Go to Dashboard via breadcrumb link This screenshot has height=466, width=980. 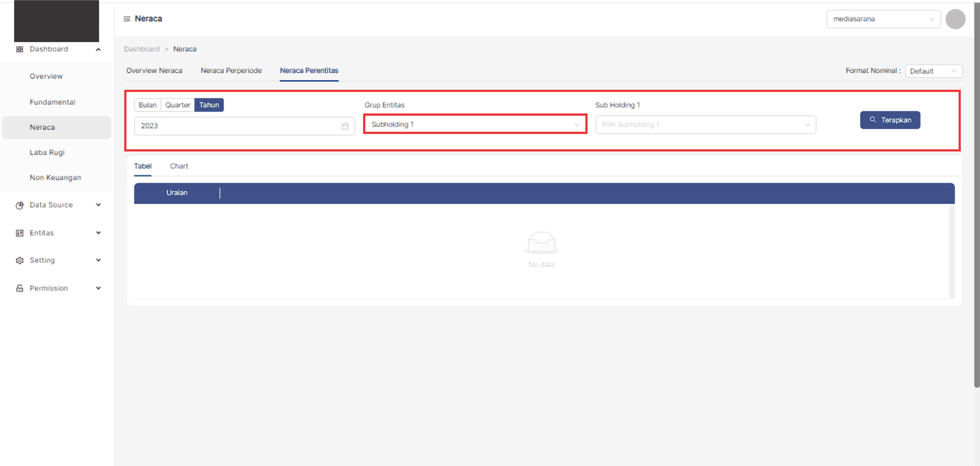pos(142,49)
